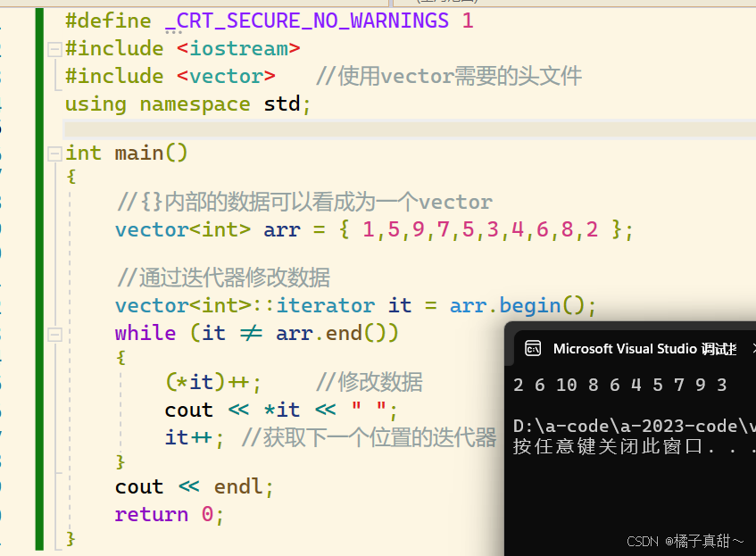Close the Microsoft Visual Studio debug console tab
756x556 pixels.
pyautogui.click(x=752, y=348)
